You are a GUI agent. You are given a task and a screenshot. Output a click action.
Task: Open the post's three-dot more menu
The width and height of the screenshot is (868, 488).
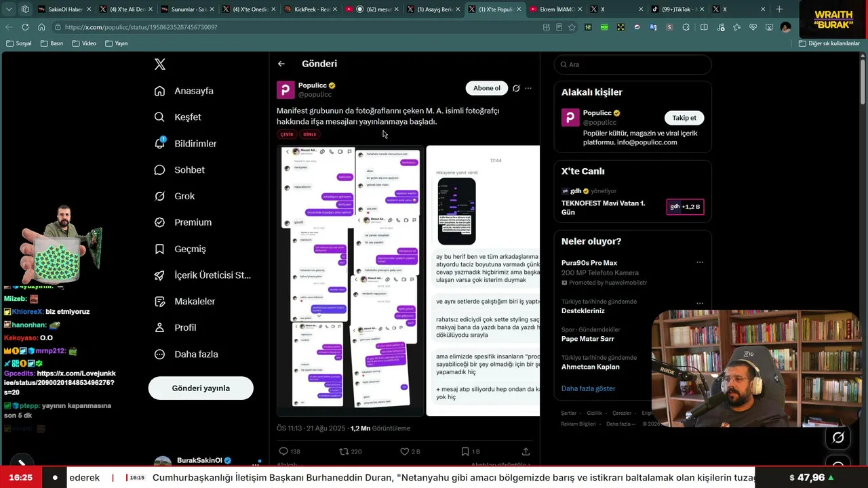528,88
